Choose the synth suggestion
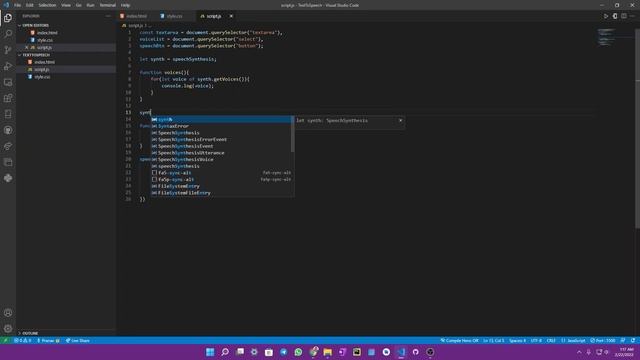Viewport: 640px width, 360px height. [x=222, y=120]
